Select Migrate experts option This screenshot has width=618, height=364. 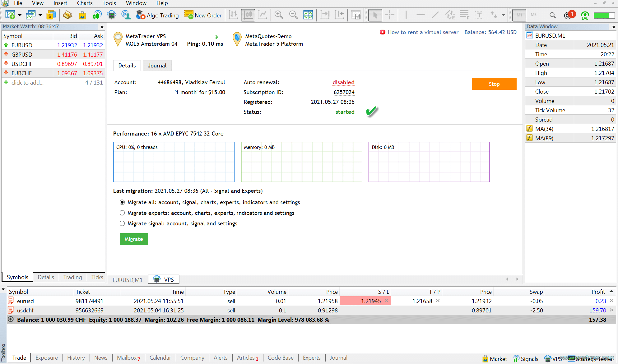pyautogui.click(x=122, y=213)
